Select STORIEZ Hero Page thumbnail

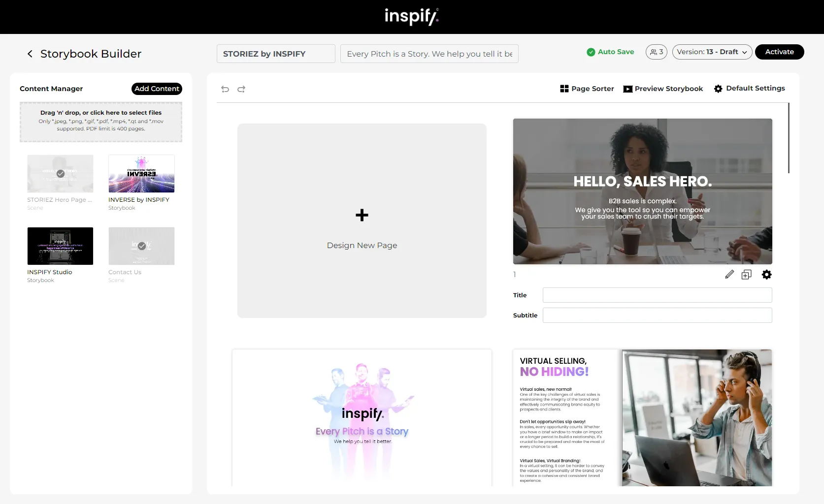click(60, 174)
